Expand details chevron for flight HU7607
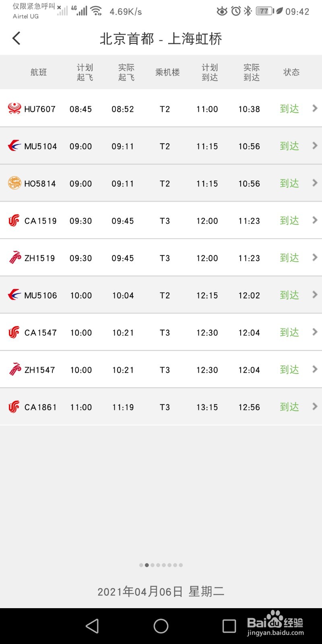The image size is (322, 644). click(x=315, y=108)
